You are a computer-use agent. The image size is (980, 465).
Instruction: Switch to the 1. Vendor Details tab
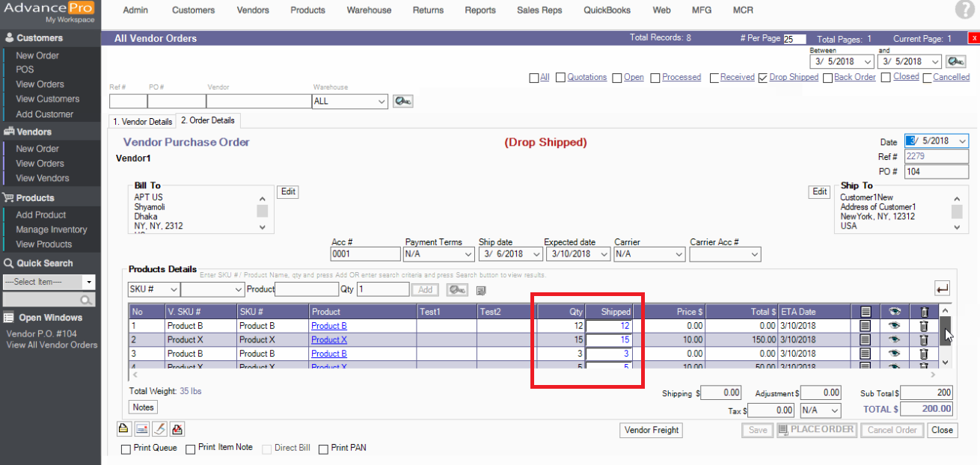pos(142,121)
